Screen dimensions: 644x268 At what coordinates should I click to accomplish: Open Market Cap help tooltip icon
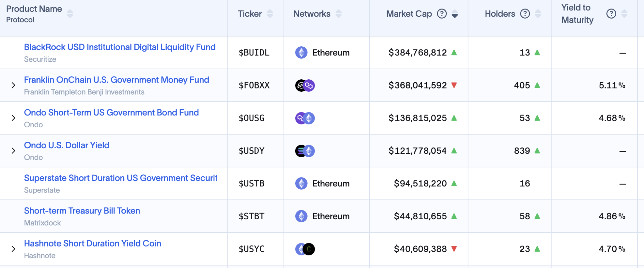click(442, 14)
